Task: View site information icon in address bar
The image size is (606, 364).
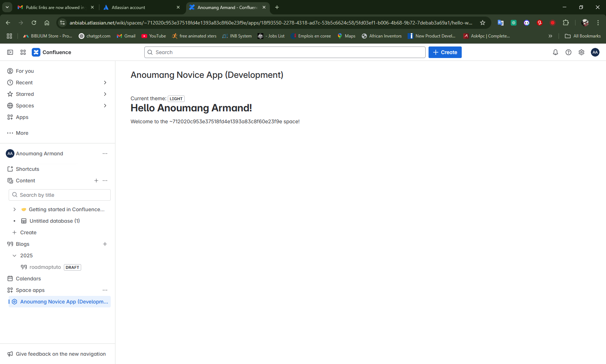Action: pos(62,23)
